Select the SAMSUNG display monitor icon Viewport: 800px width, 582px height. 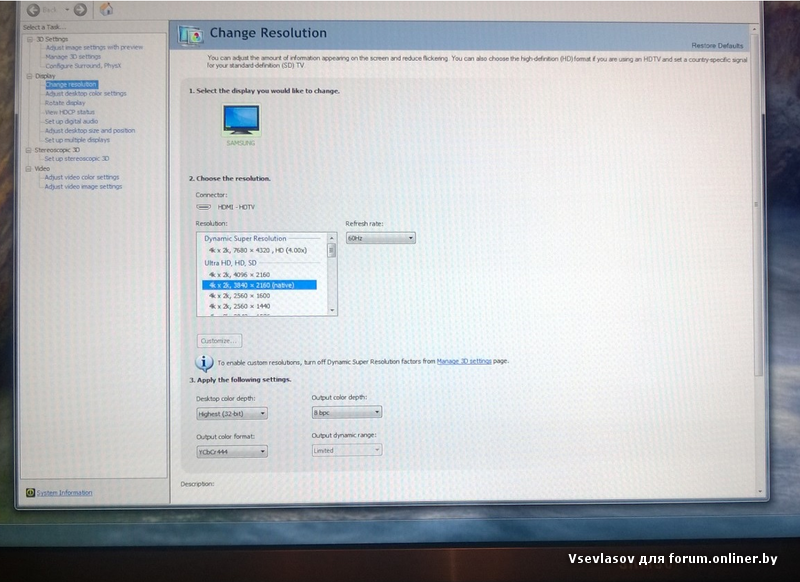[241, 119]
